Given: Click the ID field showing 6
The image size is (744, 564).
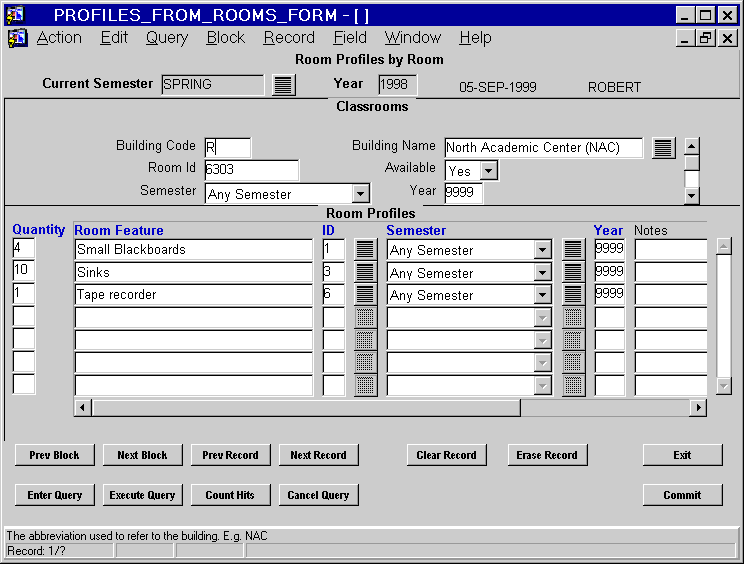Looking at the screenshot, I should pyautogui.click(x=334, y=295).
